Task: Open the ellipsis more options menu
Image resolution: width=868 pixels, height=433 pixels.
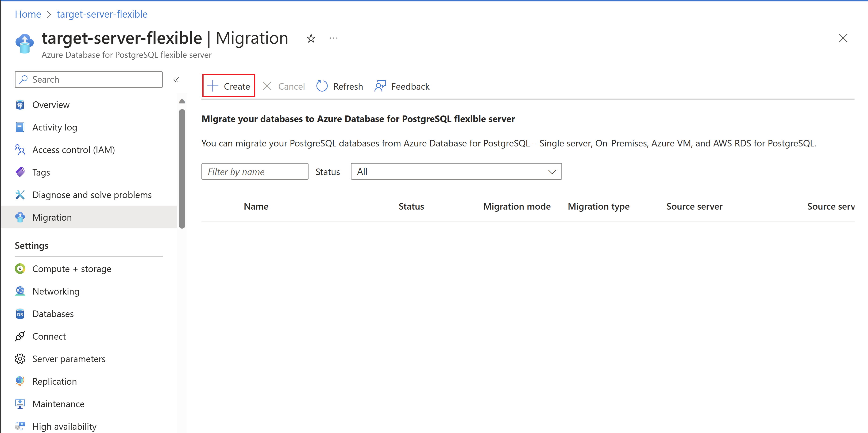Action: coord(333,38)
